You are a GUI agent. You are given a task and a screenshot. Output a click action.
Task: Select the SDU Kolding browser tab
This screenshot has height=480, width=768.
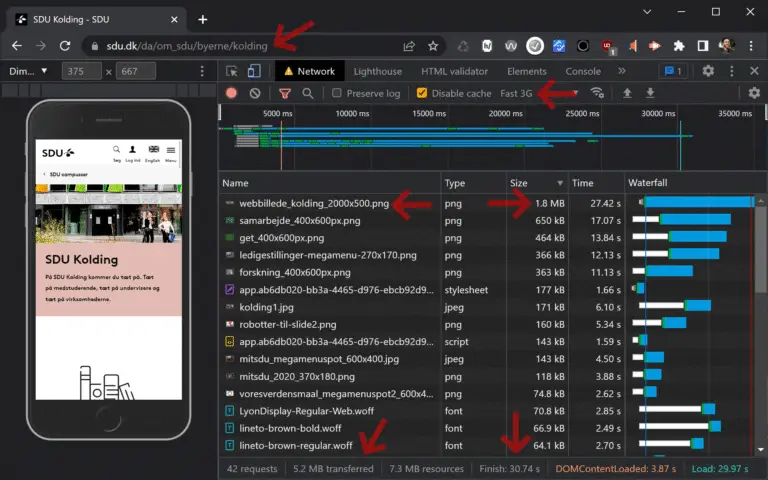click(x=96, y=20)
